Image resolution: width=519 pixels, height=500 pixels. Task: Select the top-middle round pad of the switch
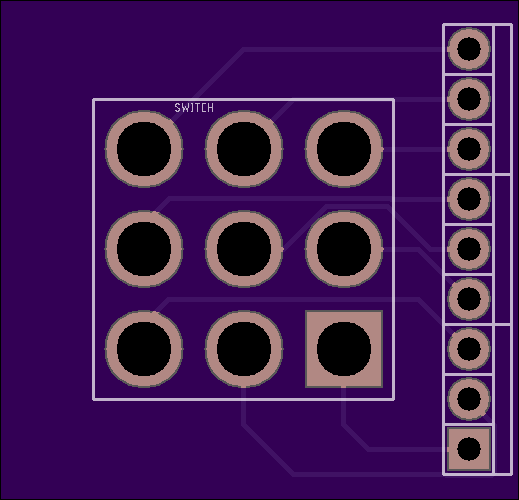tap(244, 149)
